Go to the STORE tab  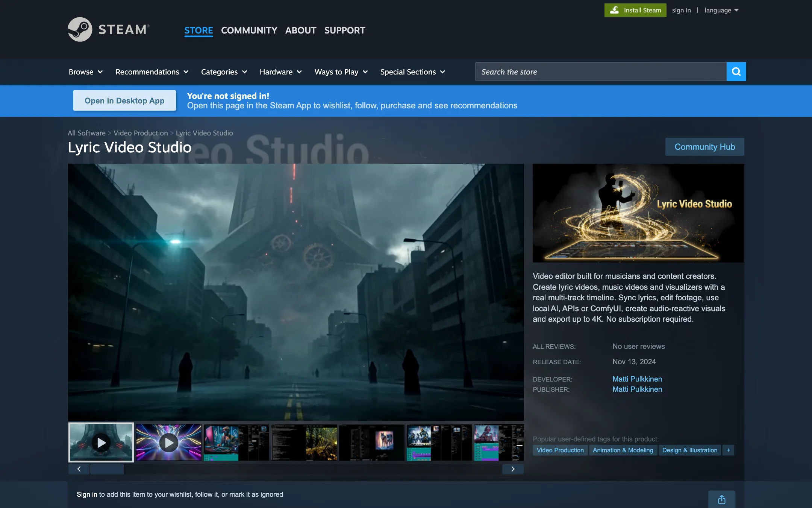tap(198, 30)
